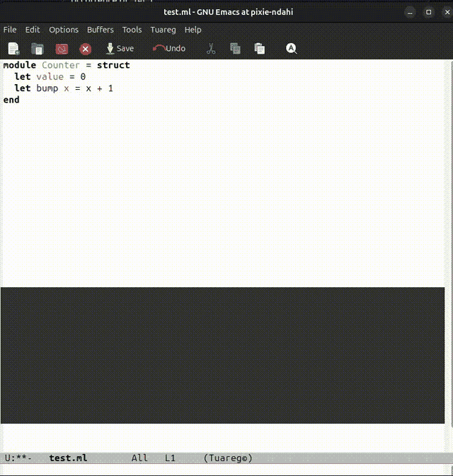Click test.ml buffer name in modeline
Image resolution: width=453 pixels, height=476 pixels.
point(68,458)
